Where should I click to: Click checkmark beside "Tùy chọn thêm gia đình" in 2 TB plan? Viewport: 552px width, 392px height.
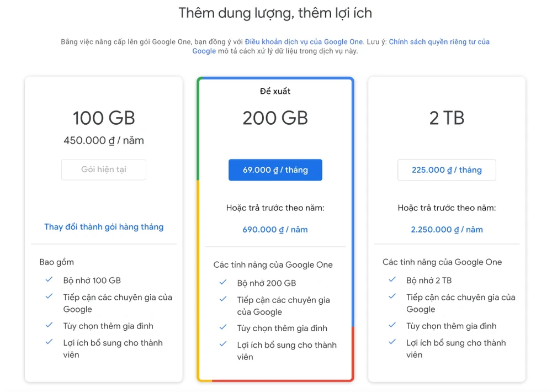click(392, 326)
